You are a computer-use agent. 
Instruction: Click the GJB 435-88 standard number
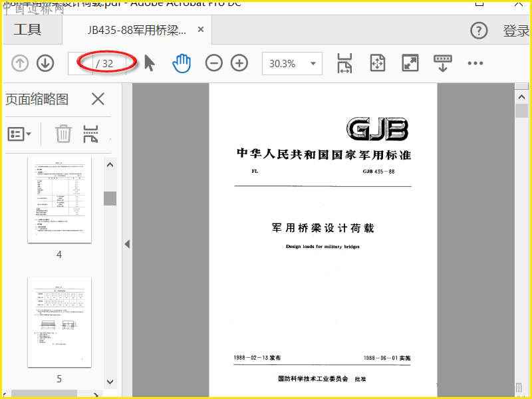click(378, 172)
